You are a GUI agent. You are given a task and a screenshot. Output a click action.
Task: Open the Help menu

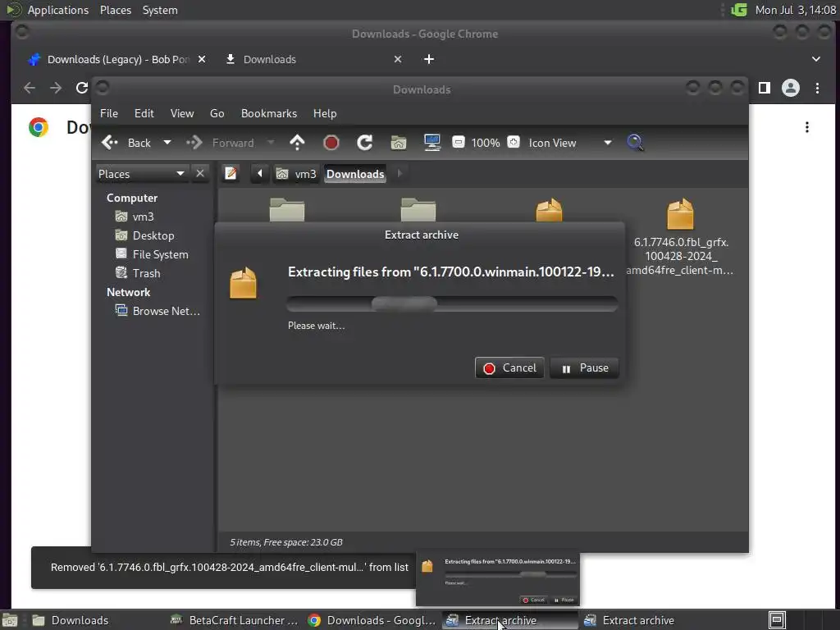click(x=325, y=113)
